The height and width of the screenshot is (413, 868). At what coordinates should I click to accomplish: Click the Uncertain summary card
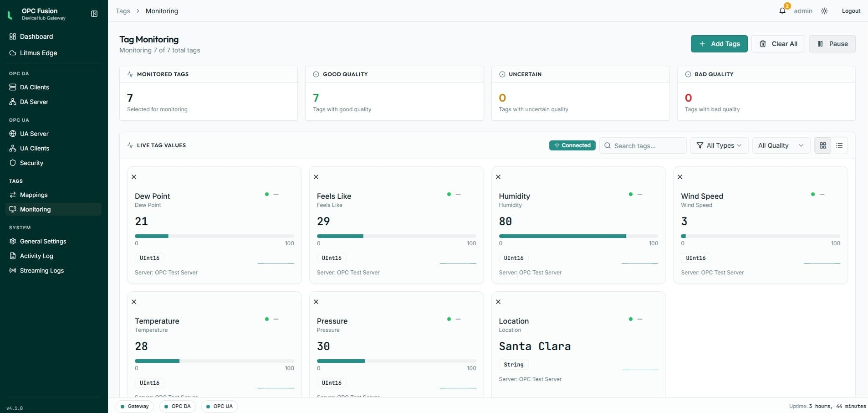[x=581, y=93]
